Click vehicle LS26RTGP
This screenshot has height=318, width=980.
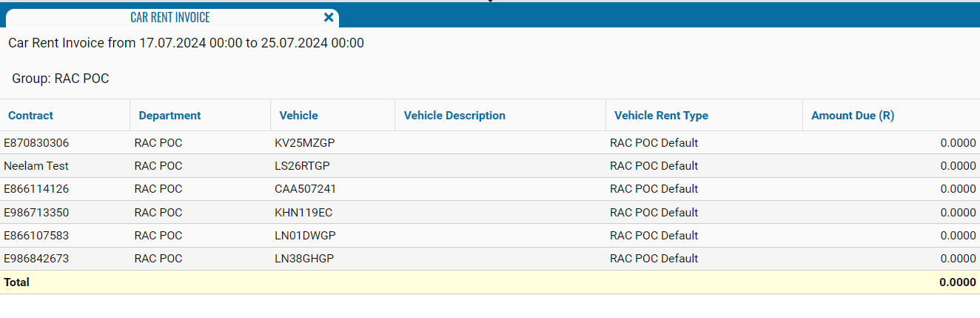click(303, 165)
